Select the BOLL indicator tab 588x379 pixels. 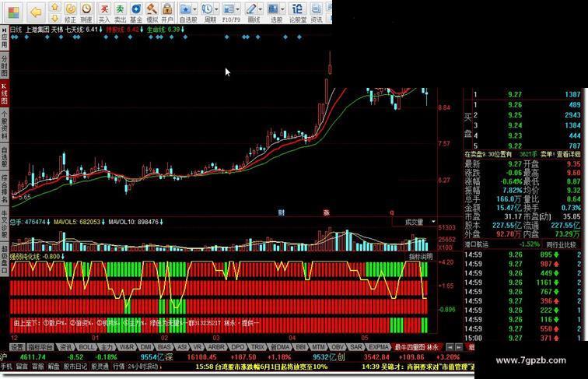coord(86,347)
